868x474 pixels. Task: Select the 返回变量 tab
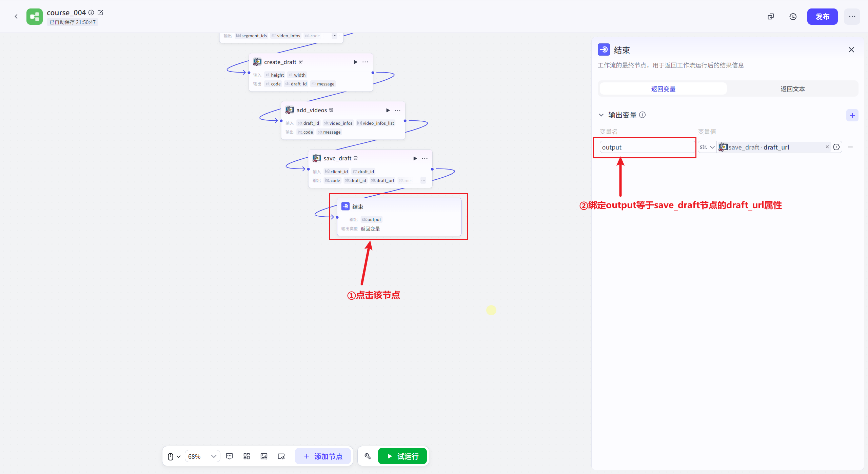click(x=663, y=89)
